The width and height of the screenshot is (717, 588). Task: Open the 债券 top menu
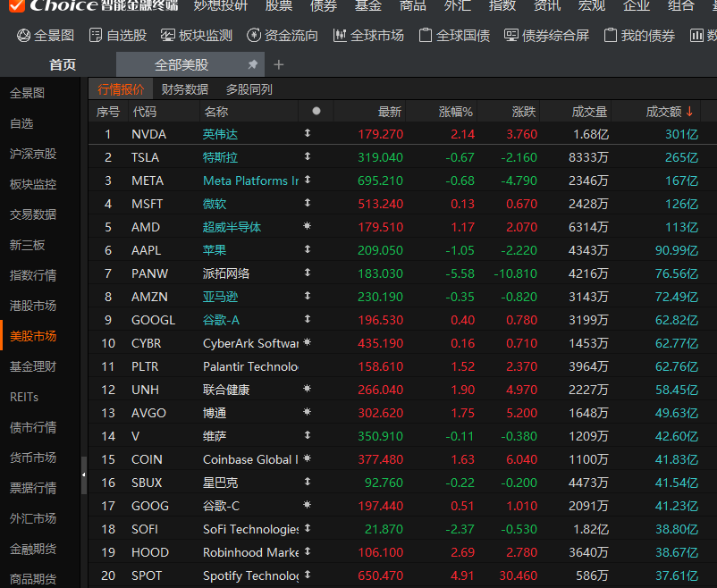[x=324, y=5]
